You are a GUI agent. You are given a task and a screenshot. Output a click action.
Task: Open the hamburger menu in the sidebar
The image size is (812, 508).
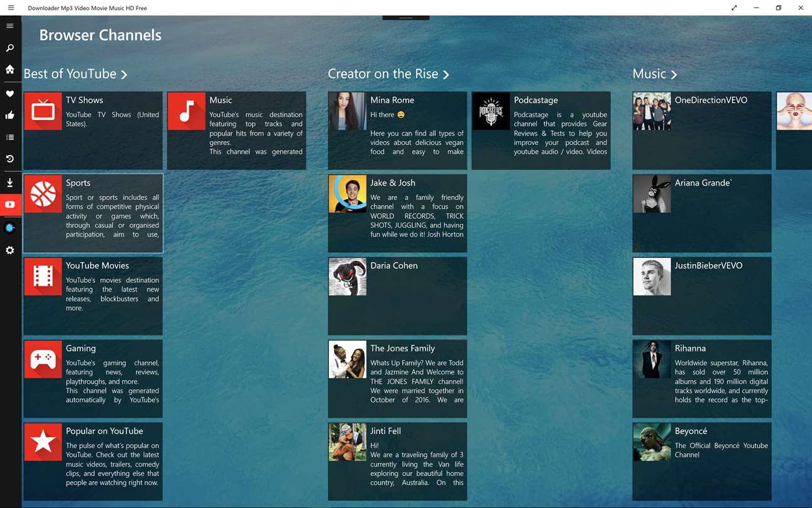[x=9, y=26]
